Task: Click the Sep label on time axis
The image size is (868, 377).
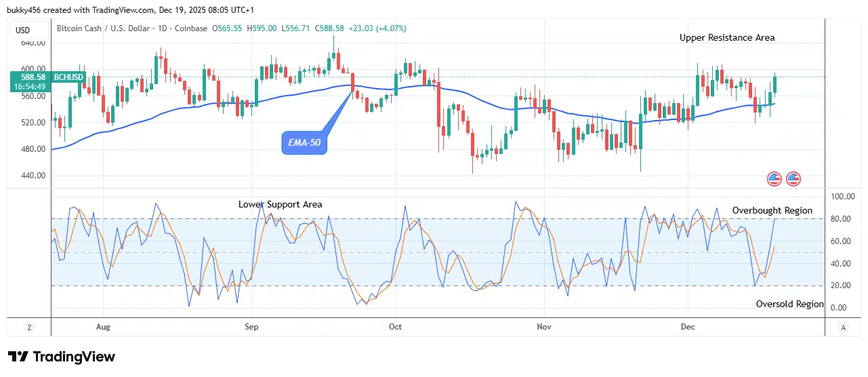Action: pyautogui.click(x=251, y=327)
